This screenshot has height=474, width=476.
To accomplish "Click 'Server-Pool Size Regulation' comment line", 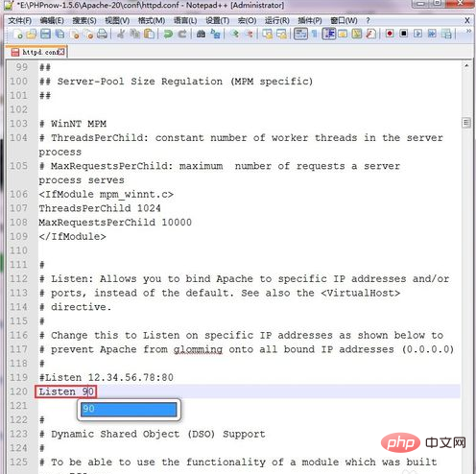I will tap(176, 82).
